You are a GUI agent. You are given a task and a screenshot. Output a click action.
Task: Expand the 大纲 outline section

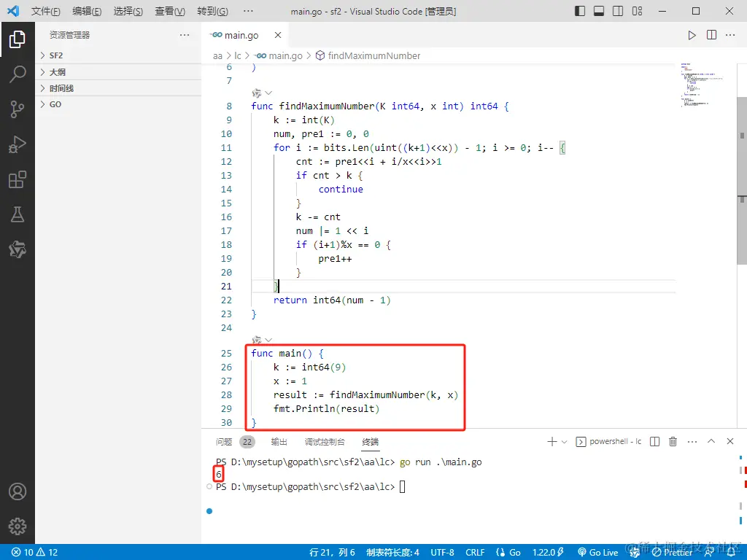pyautogui.click(x=118, y=72)
